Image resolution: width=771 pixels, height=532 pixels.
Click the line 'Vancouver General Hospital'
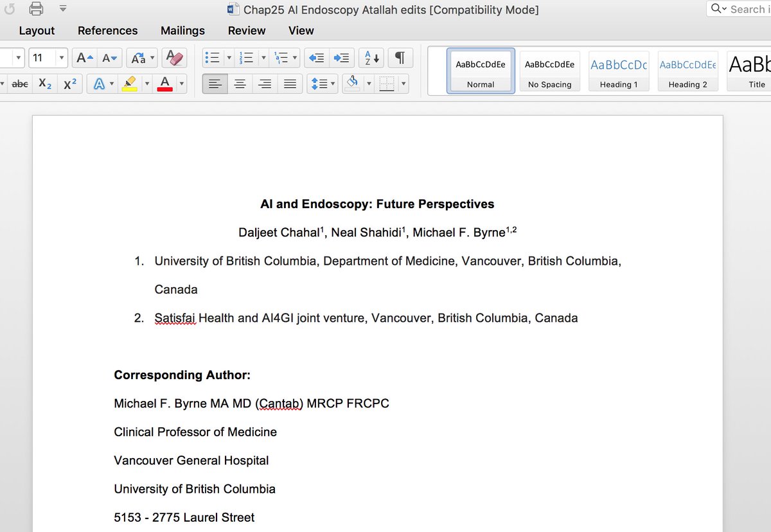(x=191, y=461)
